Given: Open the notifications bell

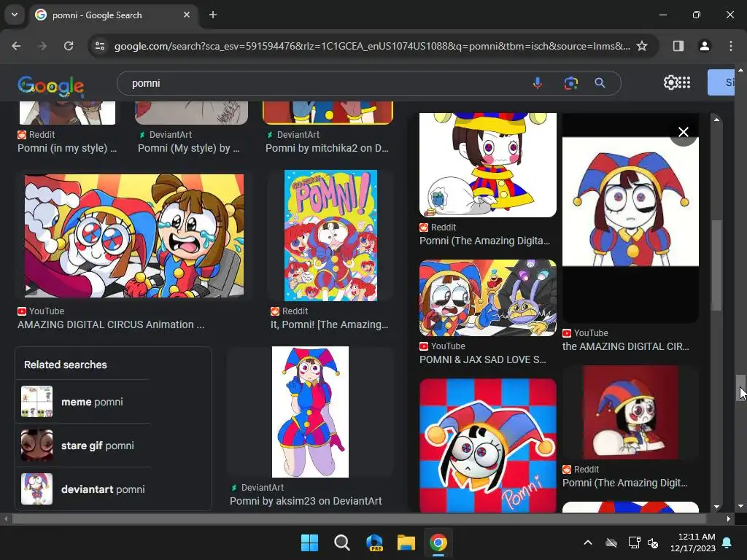Looking at the screenshot, I should tap(727, 542).
